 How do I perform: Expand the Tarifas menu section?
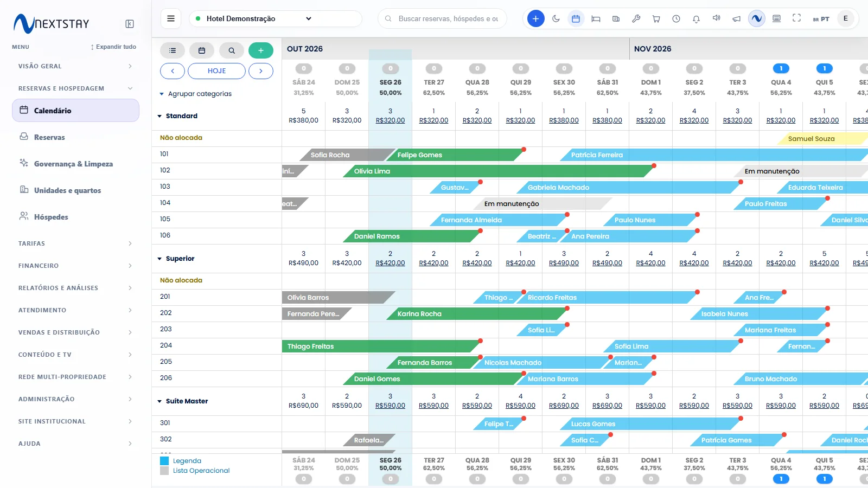click(75, 243)
